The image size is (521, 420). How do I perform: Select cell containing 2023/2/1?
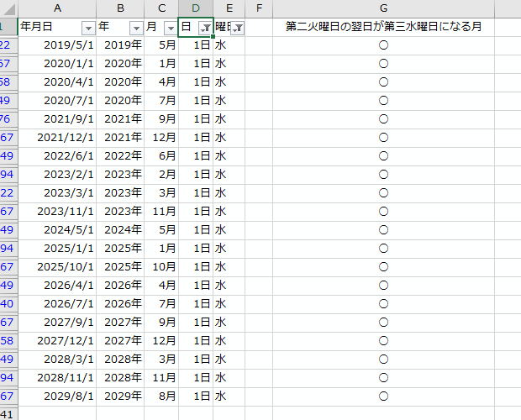click(x=57, y=175)
